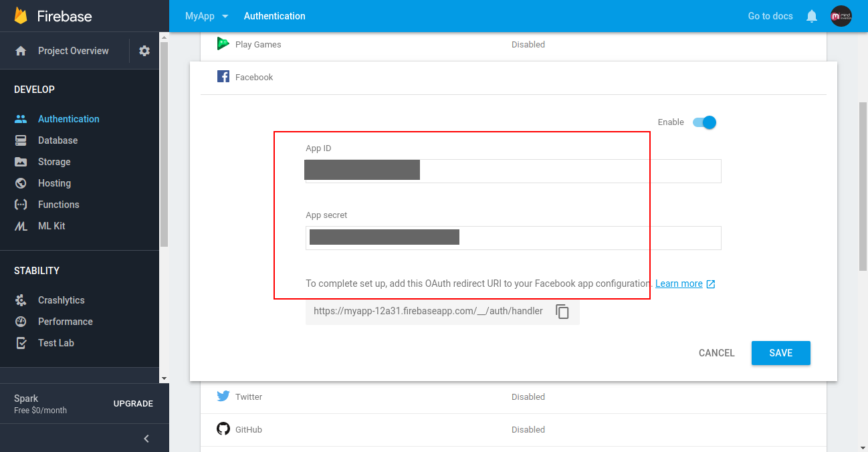The image size is (868, 452).
Task: Click the Authentication people icon
Action: click(21, 119)
